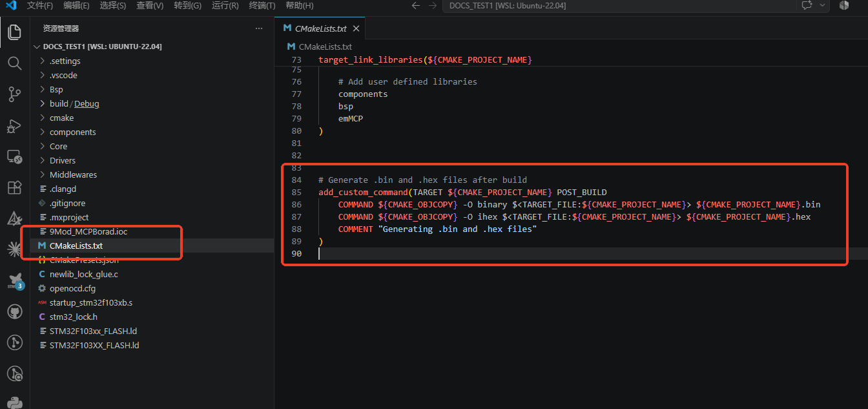This screenshot has width=868, height=409.
Task: Open the GitHub view in activity bar
Action: [x=14, y=311]
